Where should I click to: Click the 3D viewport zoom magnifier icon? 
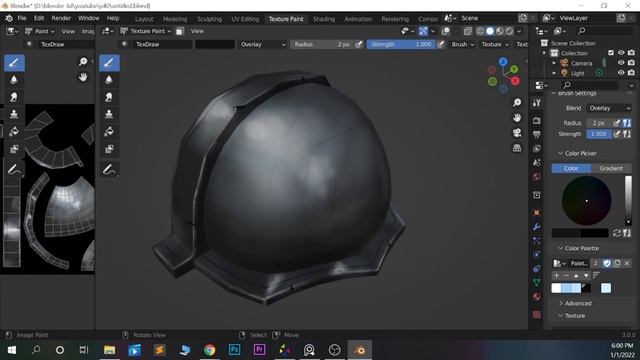click(517, 102)
